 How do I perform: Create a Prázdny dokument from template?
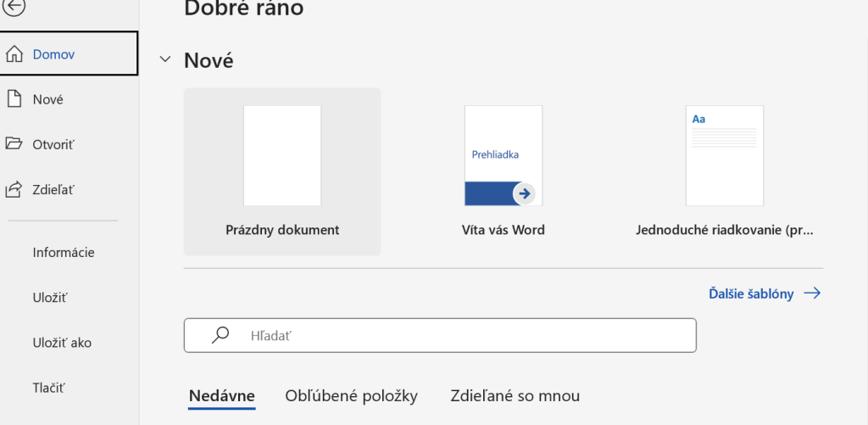[x=282, y=171]
